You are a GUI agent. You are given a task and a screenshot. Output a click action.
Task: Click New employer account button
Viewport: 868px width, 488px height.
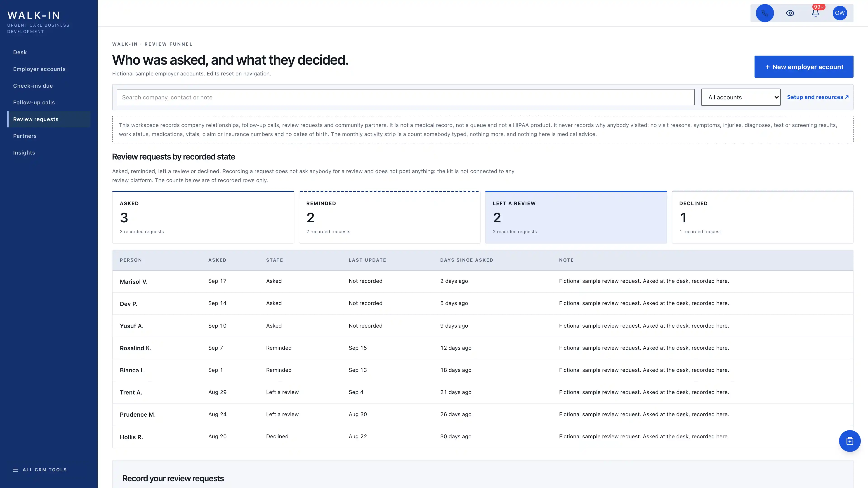click(804, 67)
